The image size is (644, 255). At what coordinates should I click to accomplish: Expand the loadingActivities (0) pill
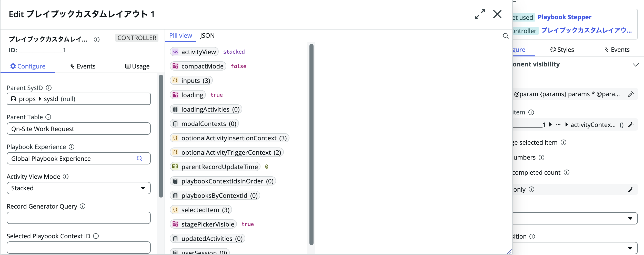pyautogui.click(x=206, y=109)
